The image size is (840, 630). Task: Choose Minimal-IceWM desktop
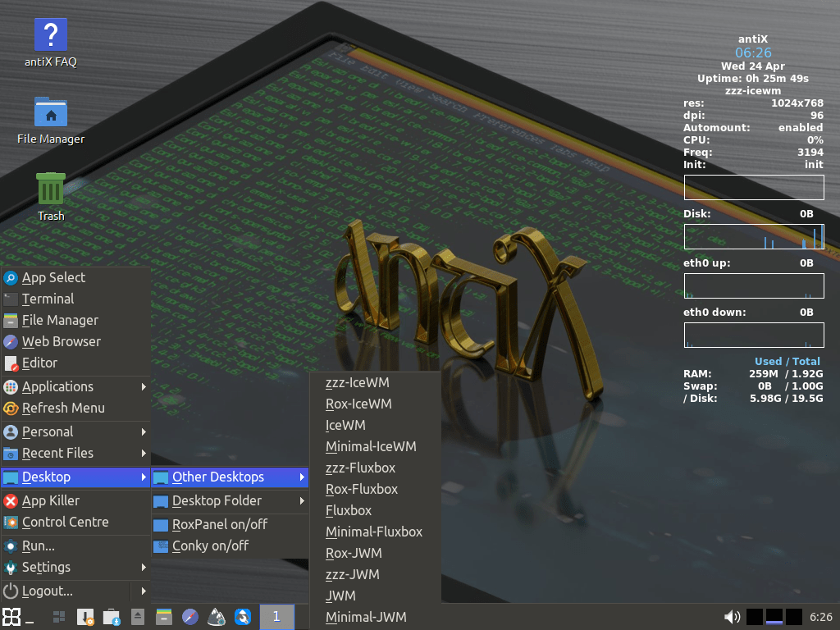coord(375,447)
